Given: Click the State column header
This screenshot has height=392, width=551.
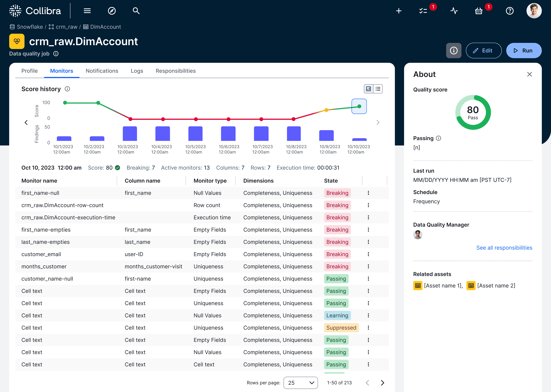Looking at the screenshot, I should [x=331, y=181].
